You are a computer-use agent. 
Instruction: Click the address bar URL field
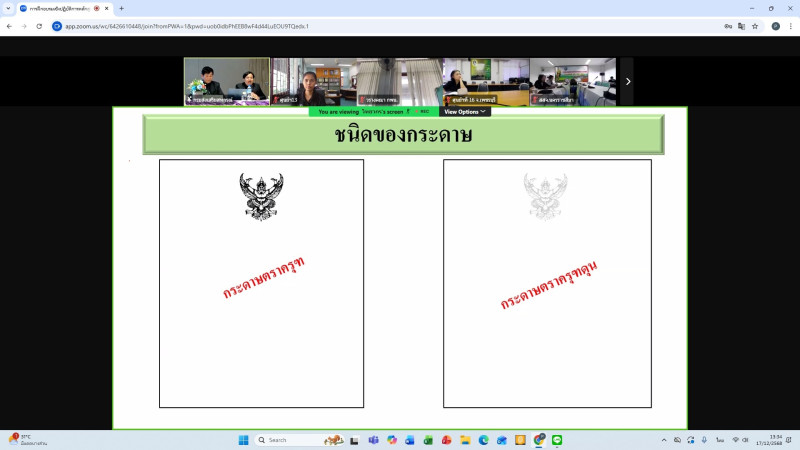[300, 26]
